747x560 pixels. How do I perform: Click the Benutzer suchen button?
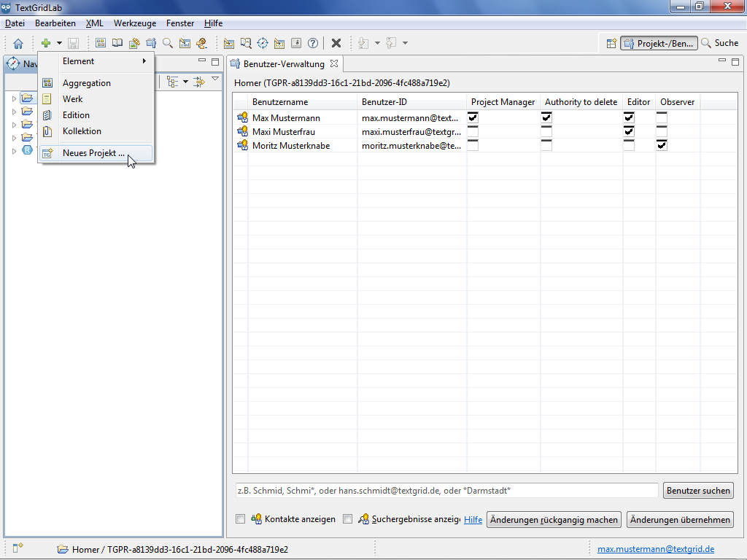[x=698, y=491]
